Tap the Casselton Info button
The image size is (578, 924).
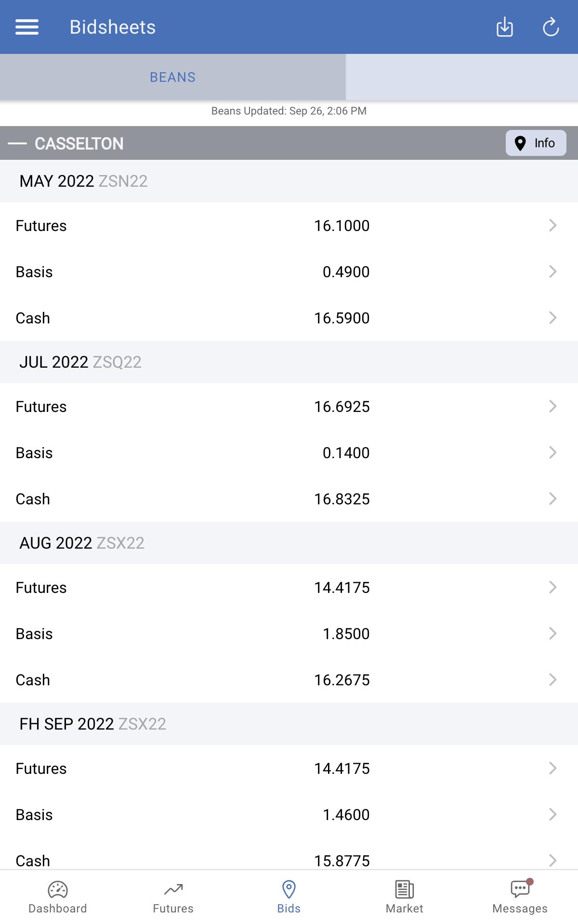coord(536,143)
